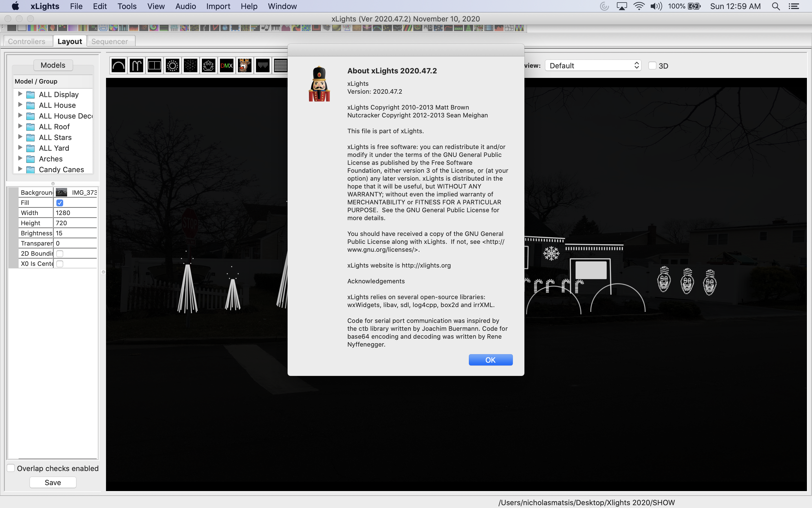812x508 pixels.
Task: Enable the 3D view checkbox
Action: [x=652, y=65]
